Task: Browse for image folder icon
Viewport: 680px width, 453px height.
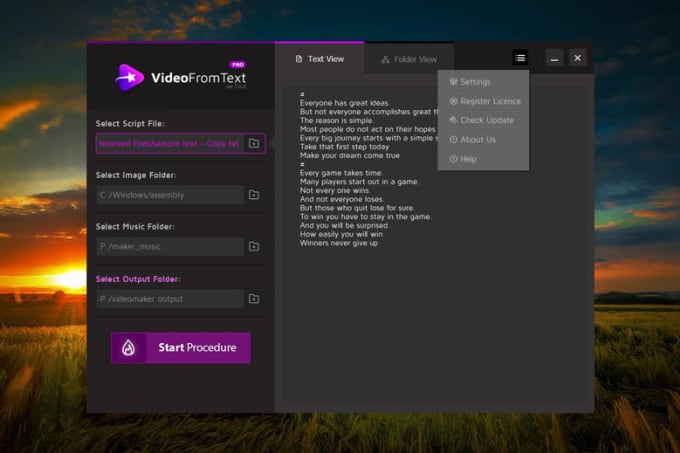Action: tap(254, 195)
